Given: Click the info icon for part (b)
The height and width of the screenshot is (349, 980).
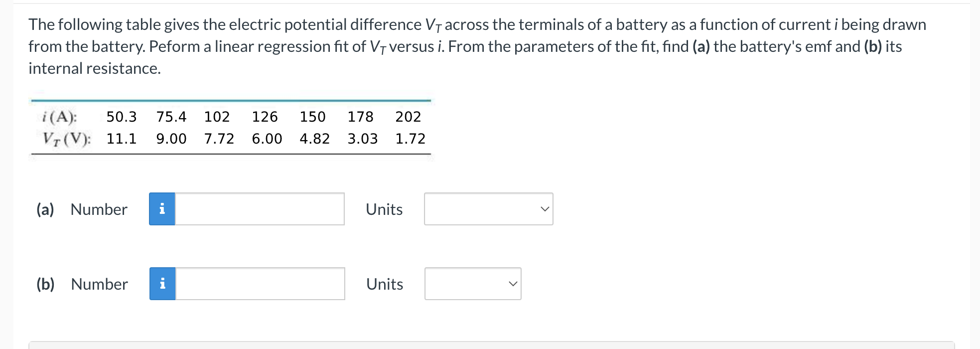Looking at the screenshot, I should (162, 284).
